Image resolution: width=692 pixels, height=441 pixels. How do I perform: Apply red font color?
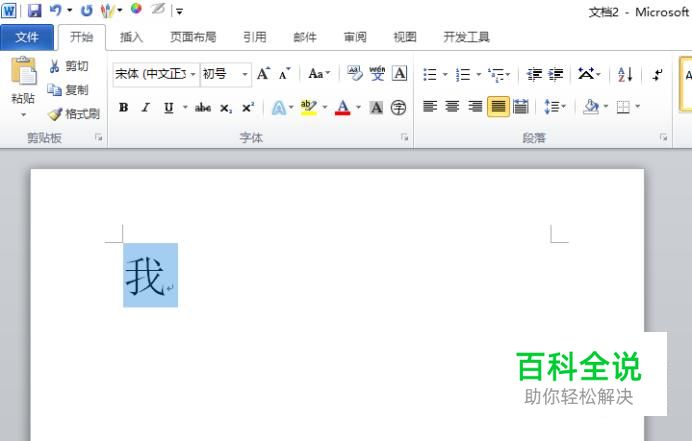point(342,107)
